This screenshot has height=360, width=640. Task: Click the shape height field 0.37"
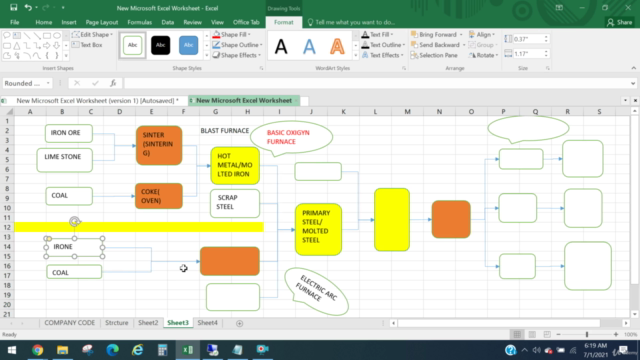[x=527, y=39]
